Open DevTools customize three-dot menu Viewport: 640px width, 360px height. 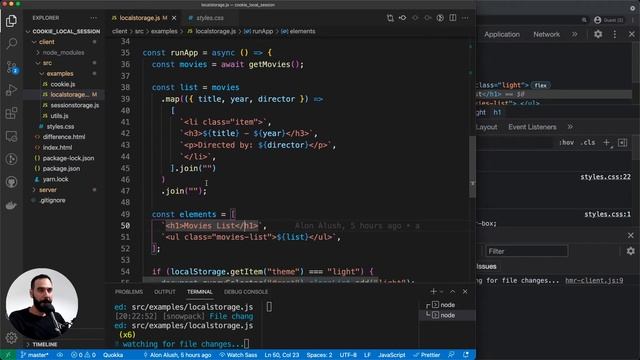click(x=615, y=34)
